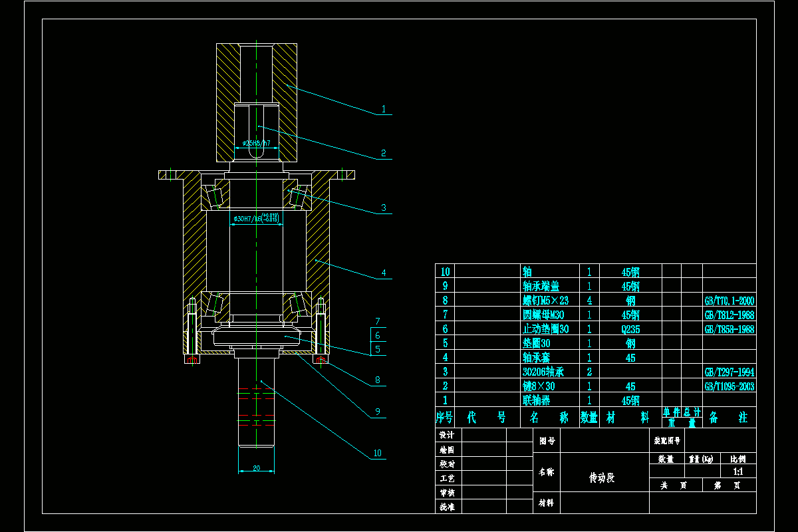The height and width of the screenshot is (532, 798).
Task: Click callout number 2 beside the assembly view
Action: pos(383,153)
